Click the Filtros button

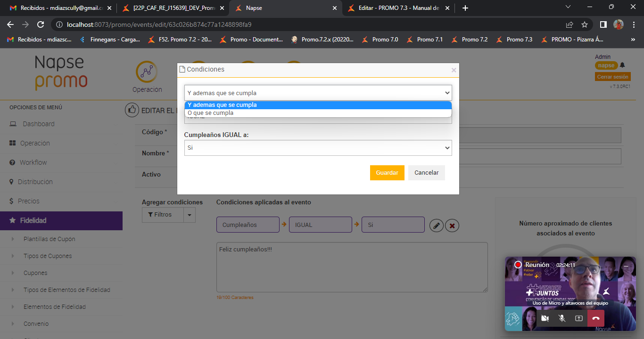pos(163,215)
